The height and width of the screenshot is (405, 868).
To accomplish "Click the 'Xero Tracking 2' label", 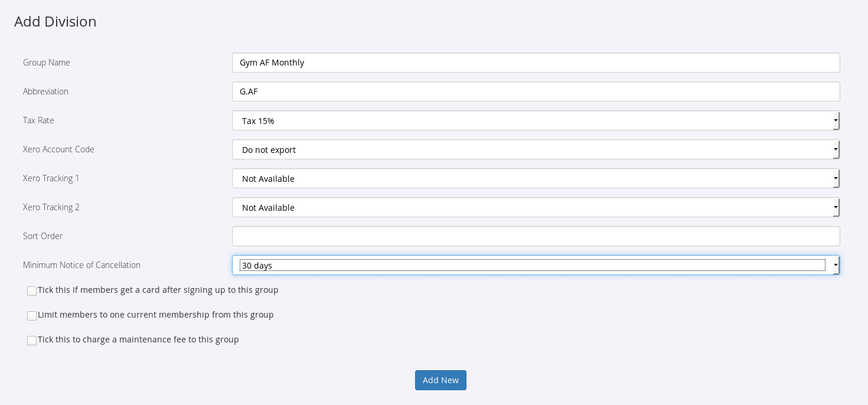I will [51, 207].
